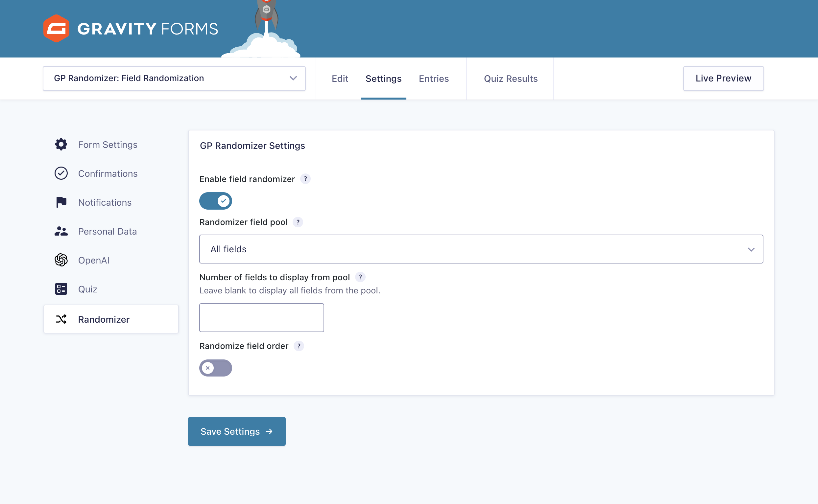This screenshot has height=504, width=818.
Task: Open Personal Data settings
Action: (x=111, y=231)
